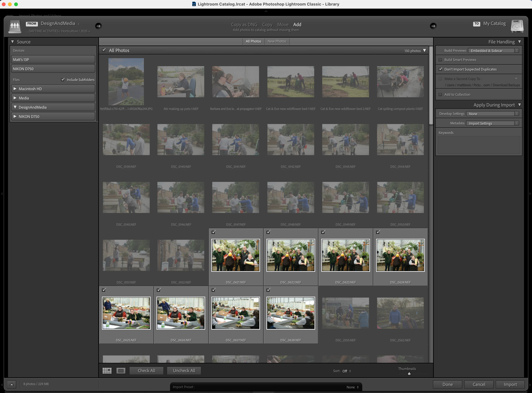
Task: Enable Build Smart Previews checkbox
Action: coord(440,60)
